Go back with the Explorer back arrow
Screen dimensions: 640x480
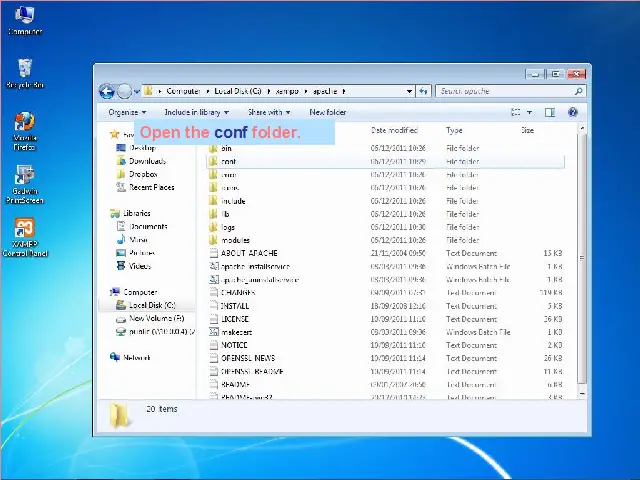(x=107, y=91)
